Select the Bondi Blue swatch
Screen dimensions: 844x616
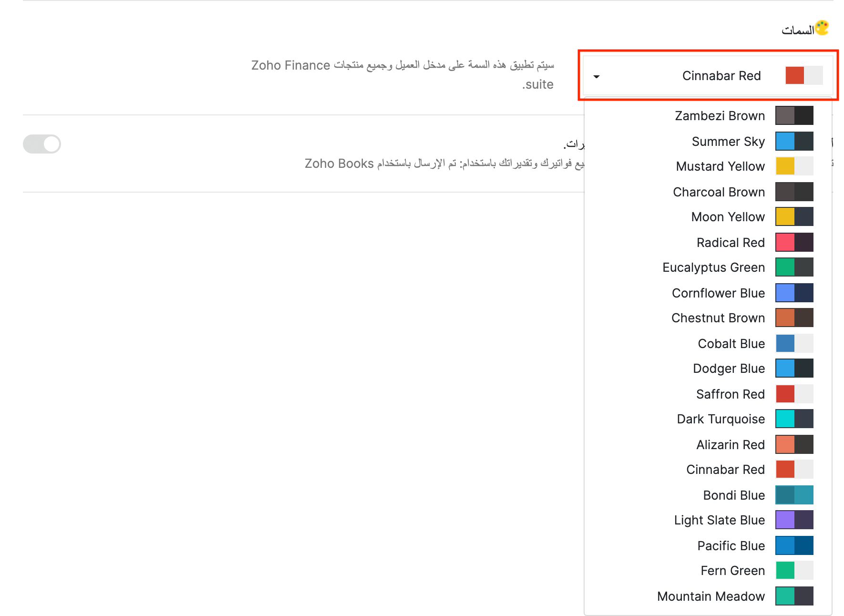tap(794, 495)
